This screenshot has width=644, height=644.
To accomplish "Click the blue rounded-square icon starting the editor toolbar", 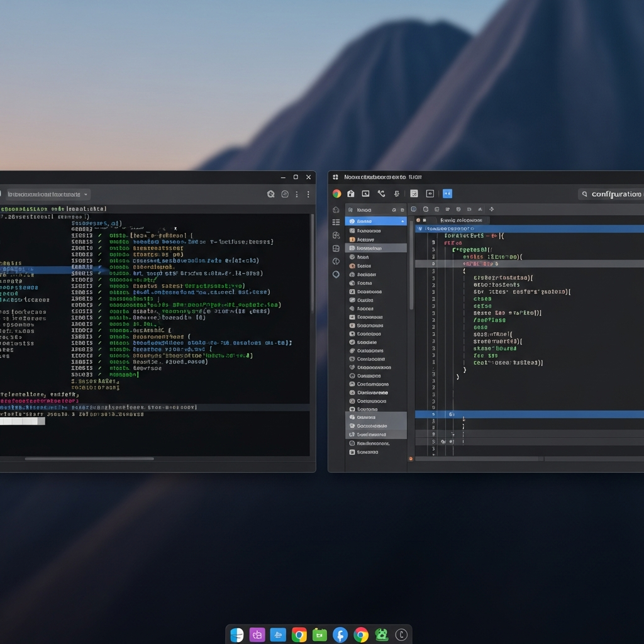I will point(414,209).
